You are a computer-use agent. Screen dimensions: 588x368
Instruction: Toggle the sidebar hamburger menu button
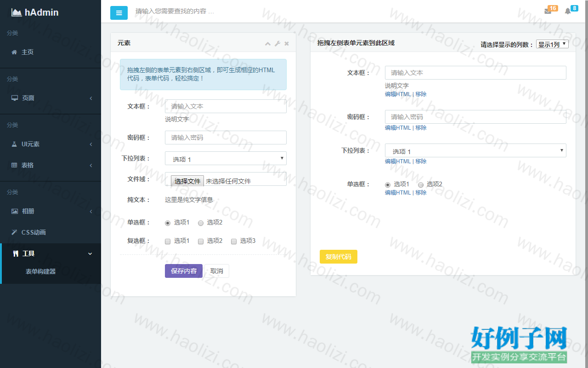point(119,13)
